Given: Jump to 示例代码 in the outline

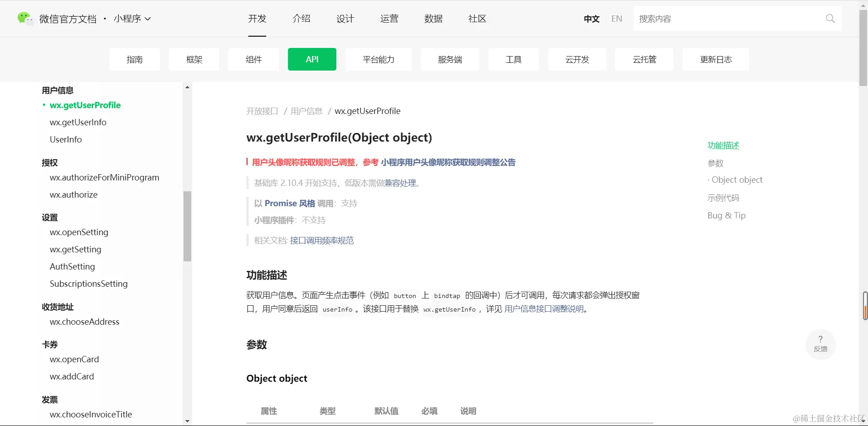Looking at the screenshot, I should point(723,198).
